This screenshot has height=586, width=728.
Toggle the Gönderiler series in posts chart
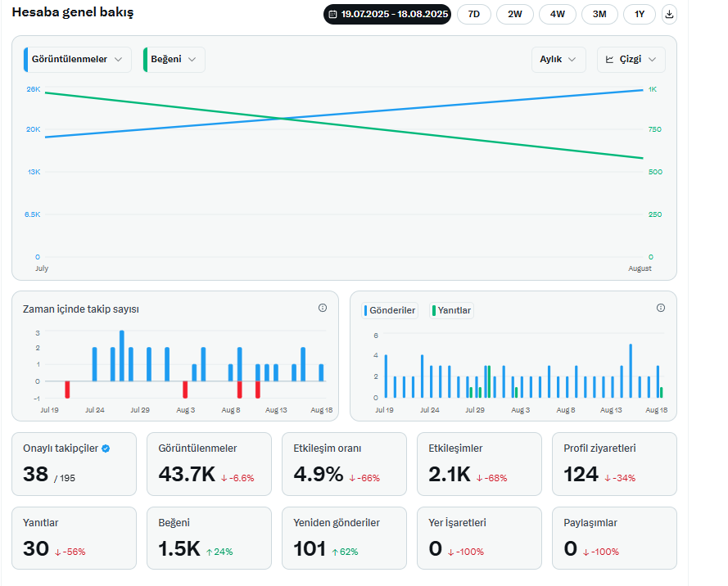pos(390,310)
